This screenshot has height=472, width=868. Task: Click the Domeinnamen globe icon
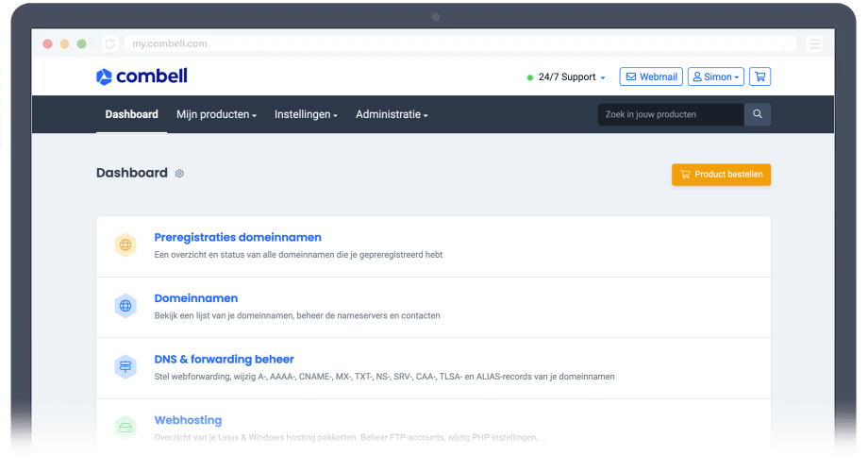[x=125, y=306]
